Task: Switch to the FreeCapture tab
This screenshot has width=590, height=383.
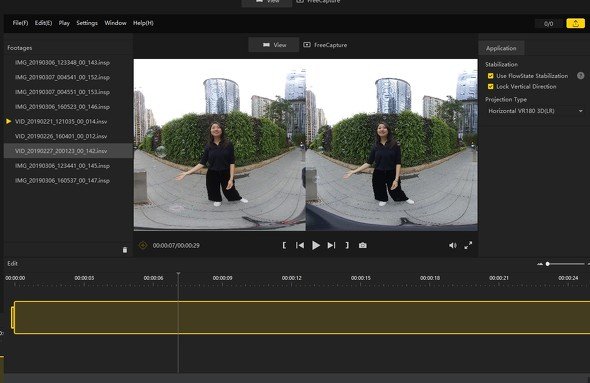Action: 325,45
